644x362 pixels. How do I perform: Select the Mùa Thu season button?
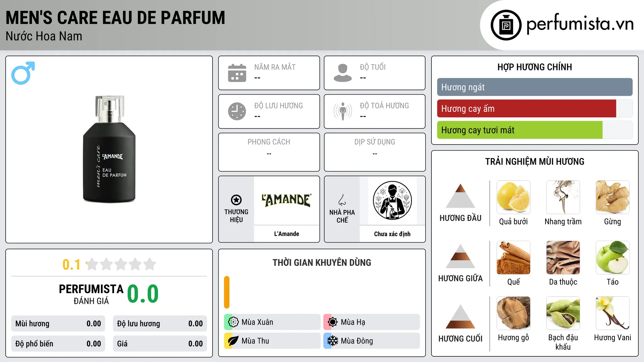click(272, 341)
